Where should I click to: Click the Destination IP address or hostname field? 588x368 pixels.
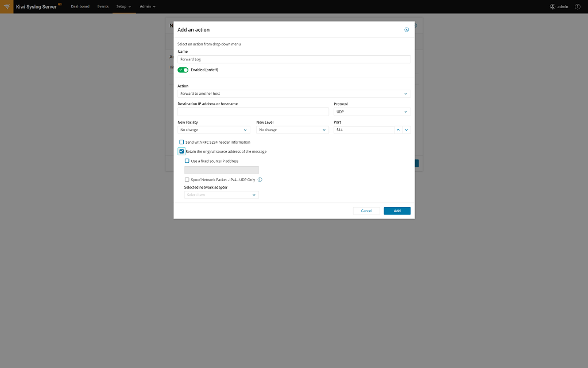tap(253, 112)
